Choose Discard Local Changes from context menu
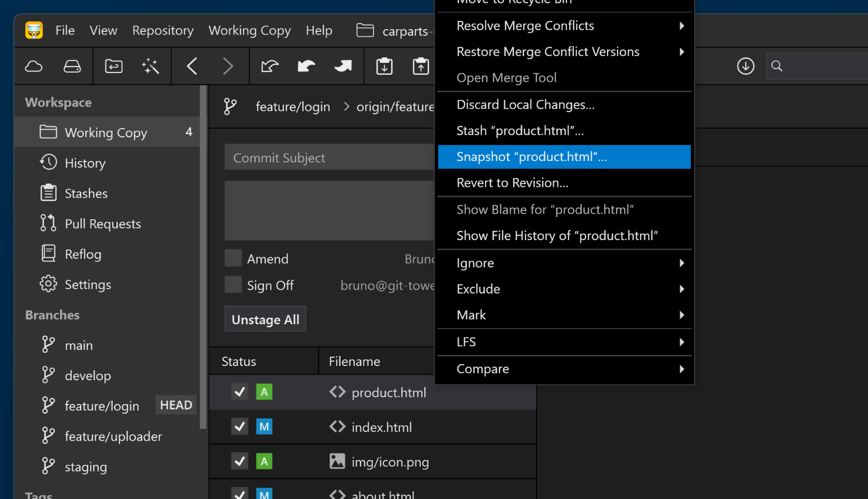 coord(525,104)
